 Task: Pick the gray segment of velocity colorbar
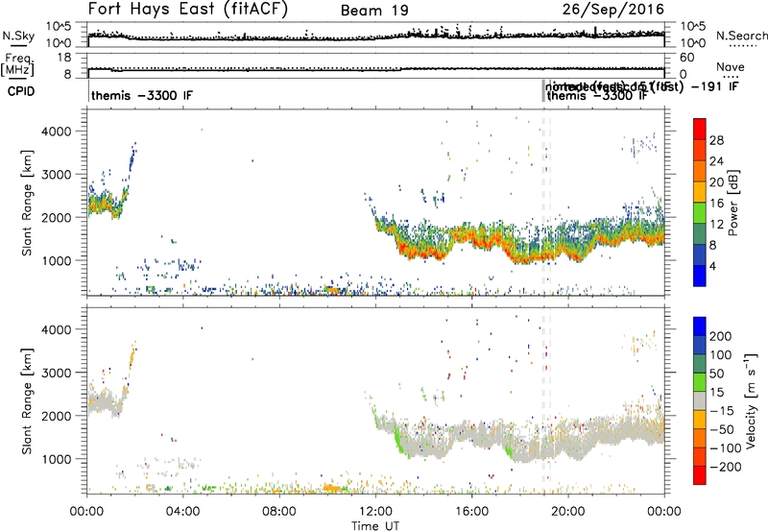click(x=700, y=400)
